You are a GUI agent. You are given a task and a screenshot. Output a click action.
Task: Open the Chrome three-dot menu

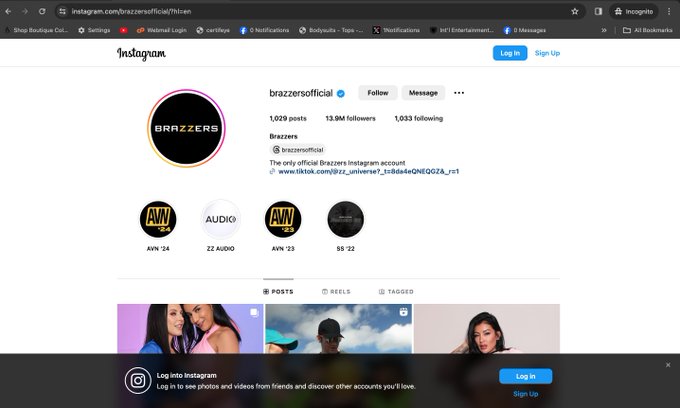[669, 11]
